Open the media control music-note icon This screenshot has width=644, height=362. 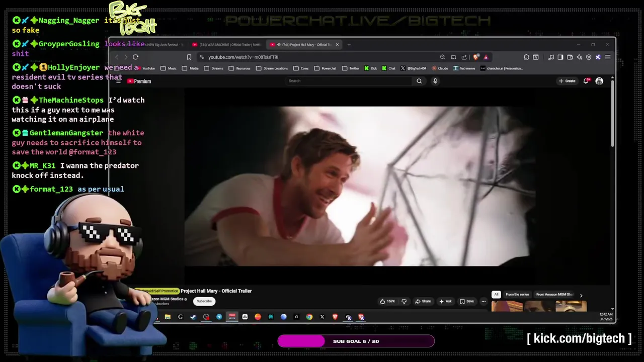pos(551,57)
